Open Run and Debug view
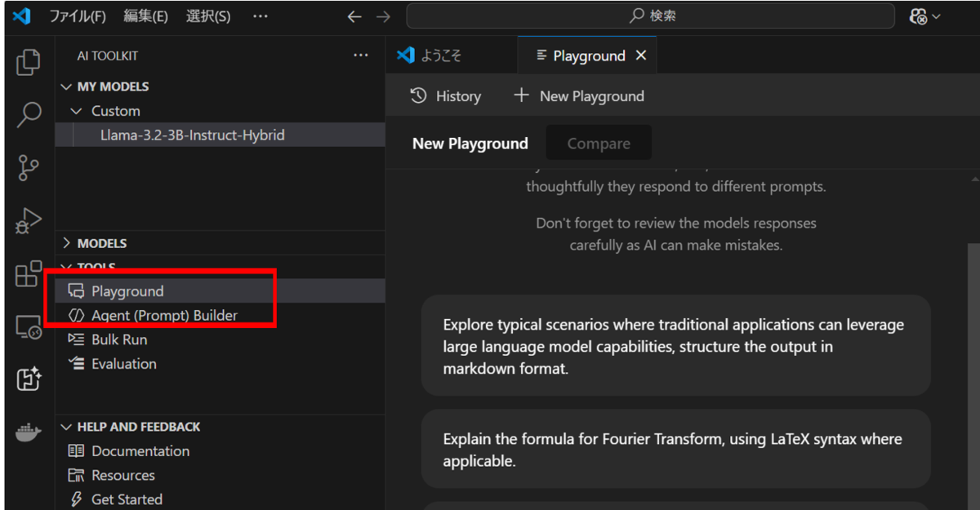The width and height of the screenshot is (980, 510). click(29, 220)
